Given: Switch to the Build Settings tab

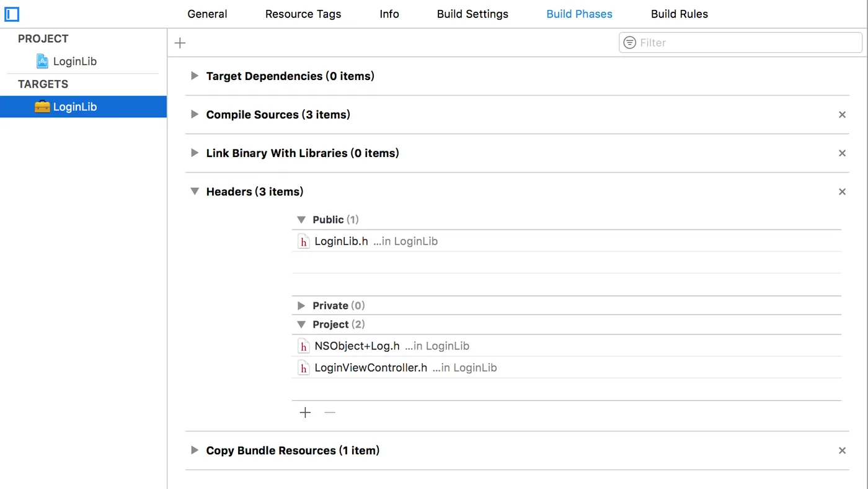Looking at the screenshot, I should point(472,14).
